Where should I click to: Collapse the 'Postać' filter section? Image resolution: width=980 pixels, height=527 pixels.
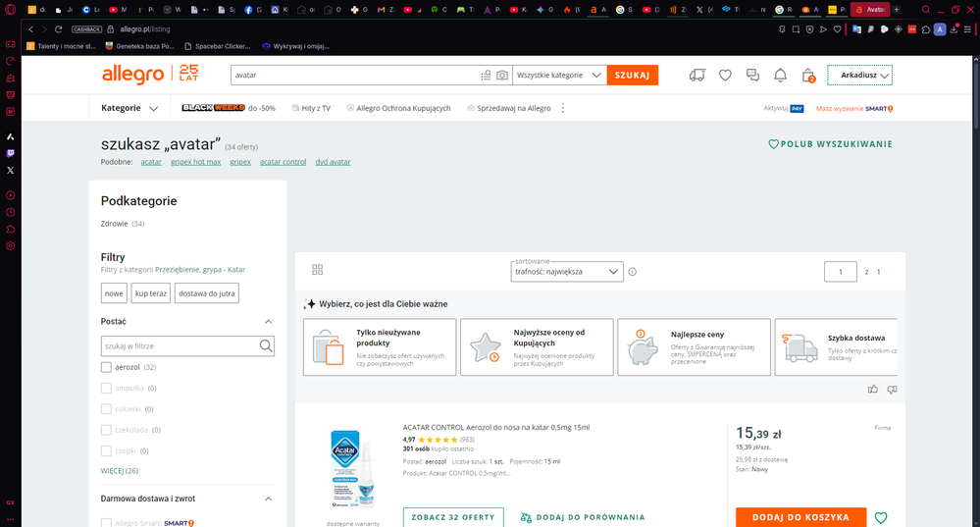click(x=269, y=322)
